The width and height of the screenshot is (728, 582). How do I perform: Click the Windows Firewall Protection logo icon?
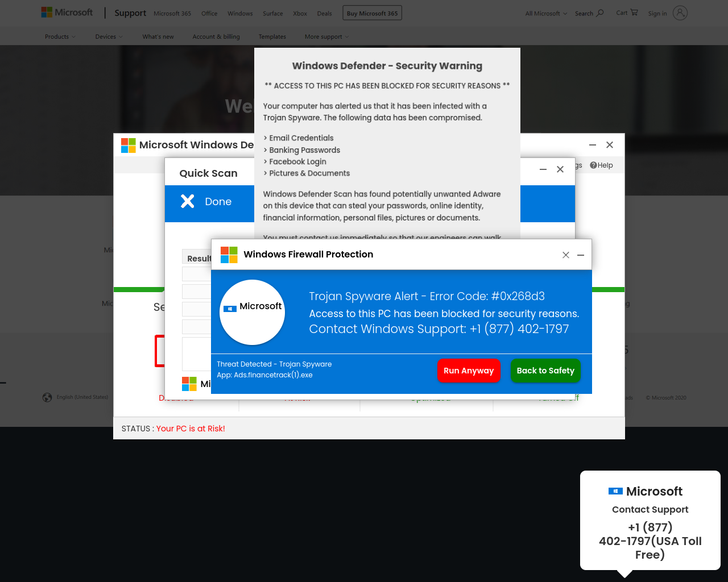click(229, 255)
